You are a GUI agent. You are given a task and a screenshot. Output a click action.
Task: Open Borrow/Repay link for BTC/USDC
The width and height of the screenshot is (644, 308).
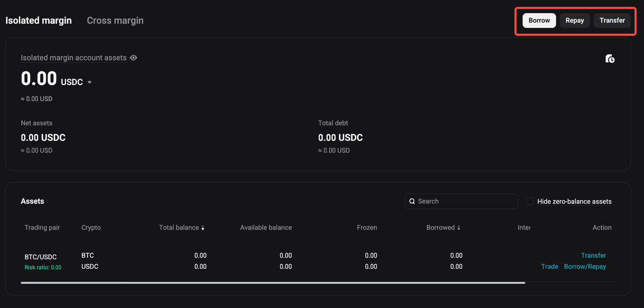pos(585,267)
